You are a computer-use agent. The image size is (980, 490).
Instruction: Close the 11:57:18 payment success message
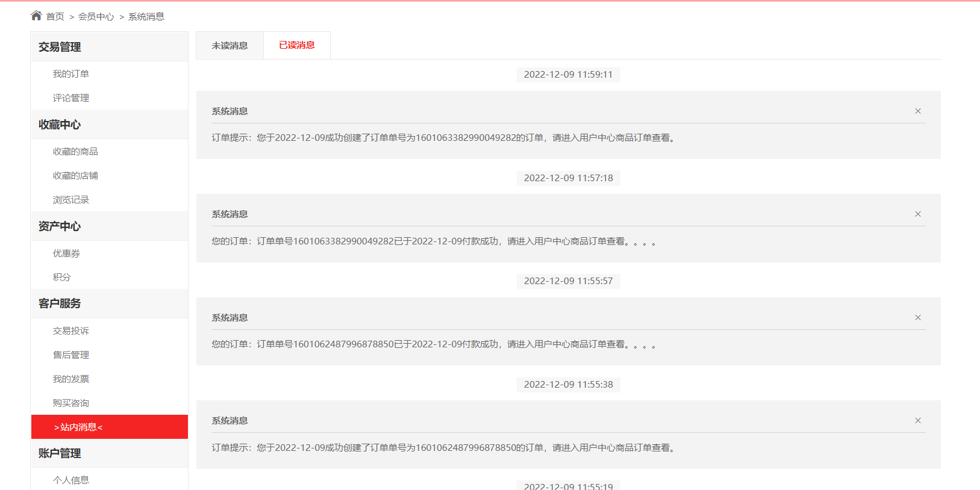pos(918,214)
